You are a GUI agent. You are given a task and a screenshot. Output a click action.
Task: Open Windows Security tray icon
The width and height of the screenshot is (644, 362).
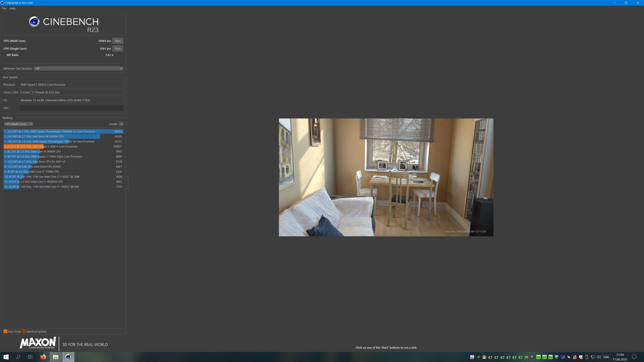pyautogui.click(x=581, y=357)
